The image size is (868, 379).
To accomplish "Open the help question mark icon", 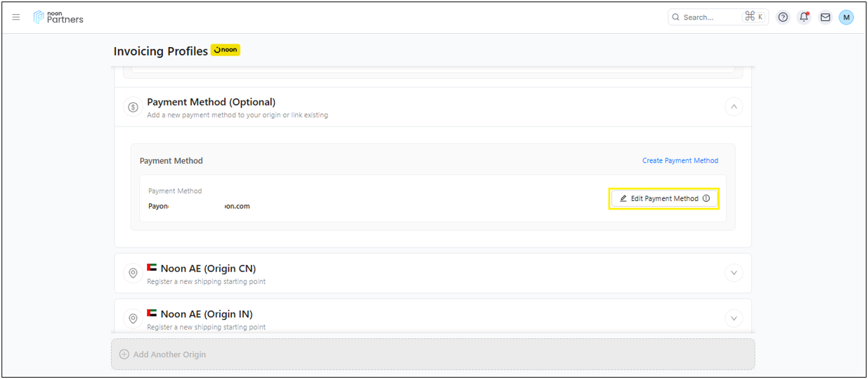I will [783, 18].
